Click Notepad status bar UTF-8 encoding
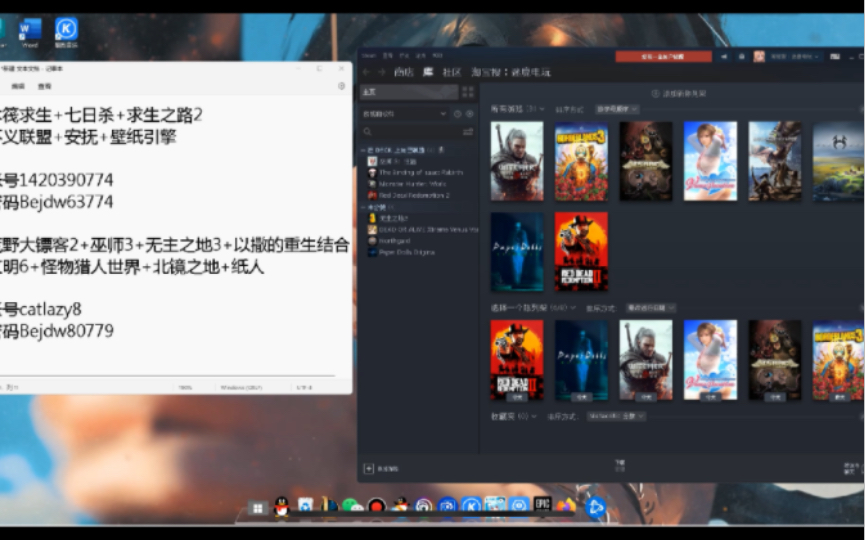 [305, 387]
